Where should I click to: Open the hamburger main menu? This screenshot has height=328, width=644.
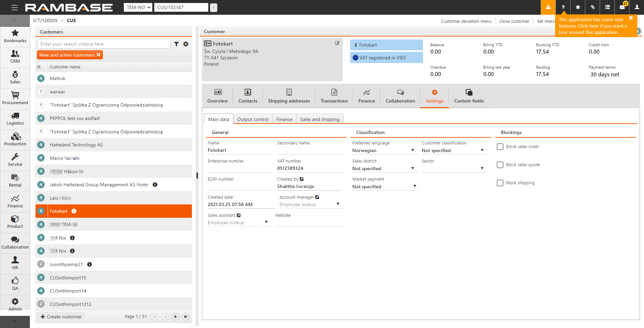(14, 7)
